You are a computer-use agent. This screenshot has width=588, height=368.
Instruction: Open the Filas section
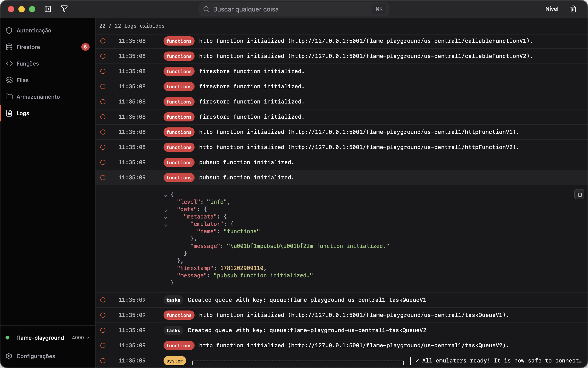[x=48, y=80]
